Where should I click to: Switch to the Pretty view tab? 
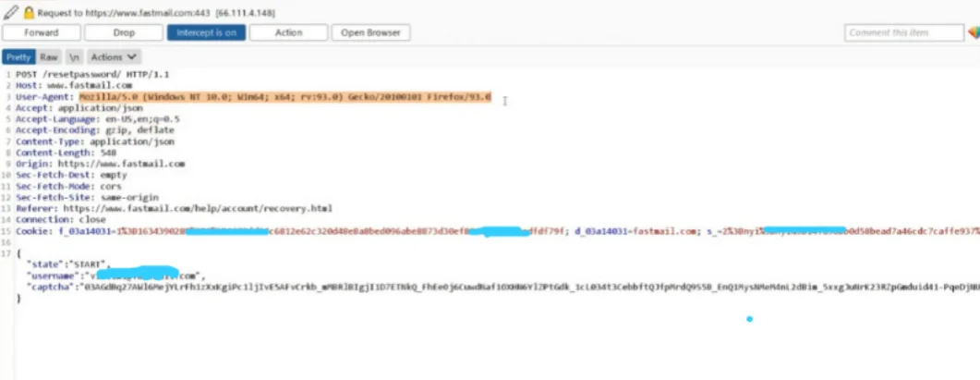(18, 57)
